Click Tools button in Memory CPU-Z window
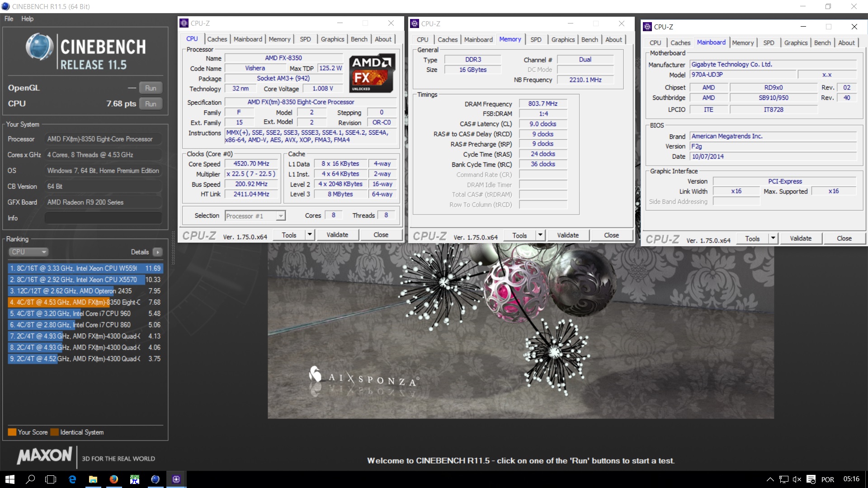 click(519, 235)
